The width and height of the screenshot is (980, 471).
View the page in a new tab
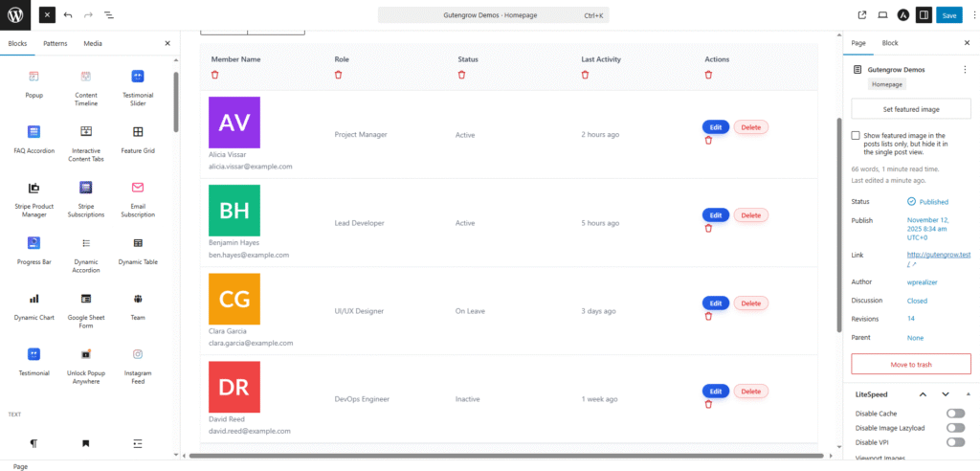tap(862, 15)
